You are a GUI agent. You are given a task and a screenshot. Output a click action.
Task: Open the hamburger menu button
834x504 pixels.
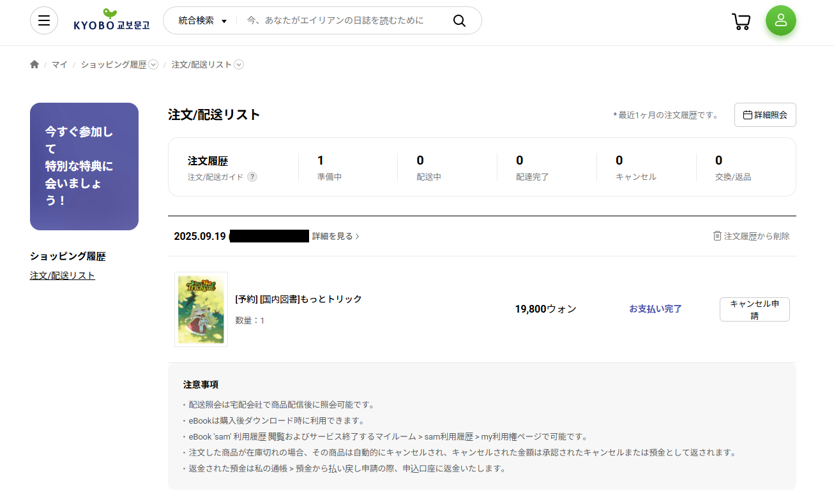(x=44, y=20)
